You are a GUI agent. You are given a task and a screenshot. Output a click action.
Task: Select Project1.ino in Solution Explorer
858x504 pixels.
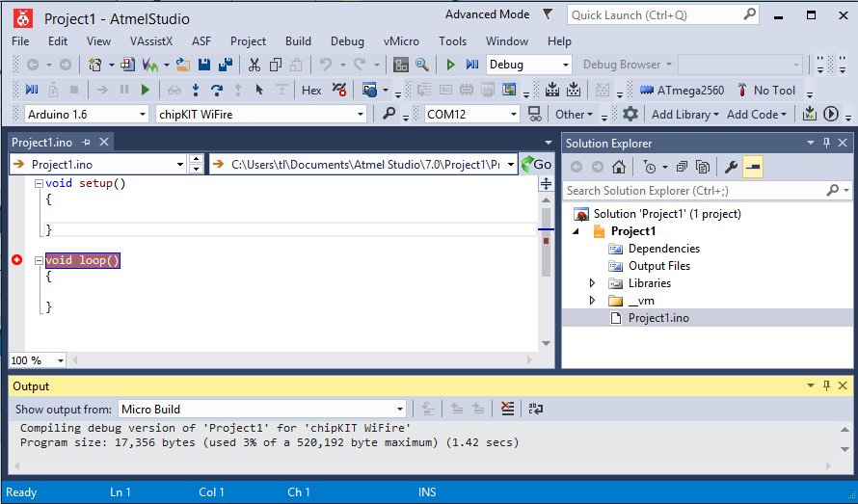pos(658,318)
